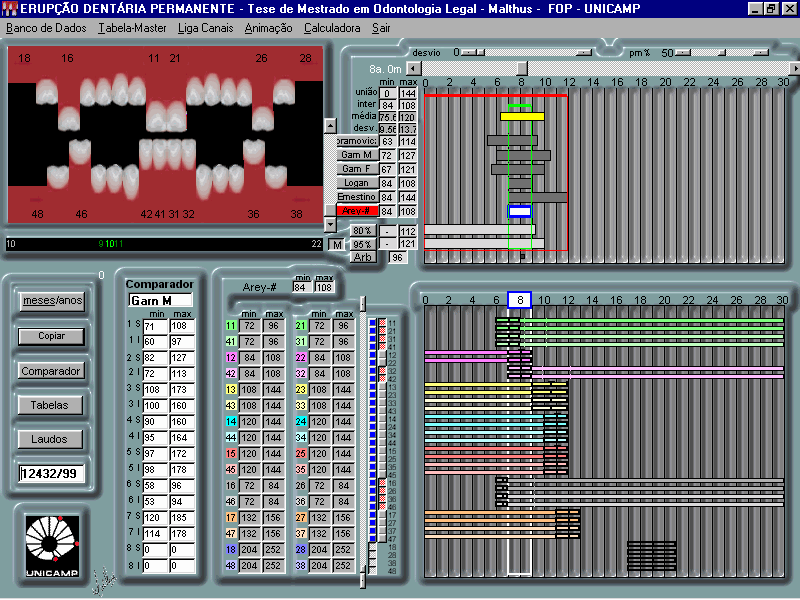The image size is (800, 600).
Task: Open the Tabela-Master menu
Action: point(132,28)
